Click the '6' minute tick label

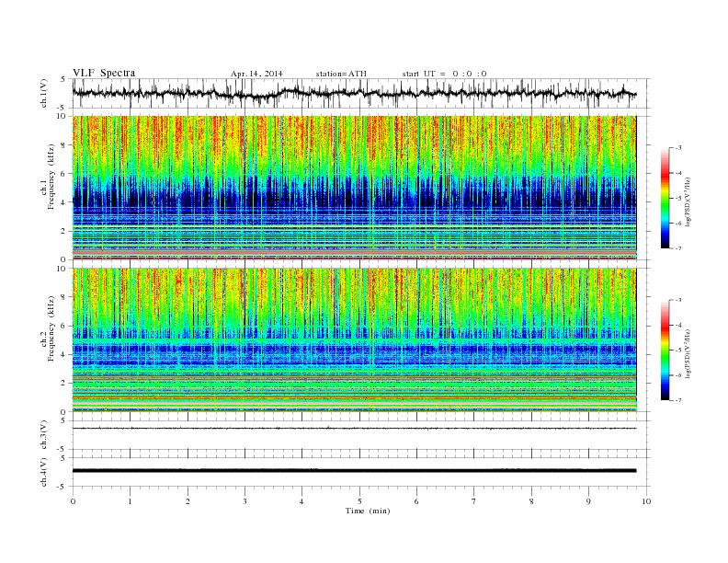point(416,501)
